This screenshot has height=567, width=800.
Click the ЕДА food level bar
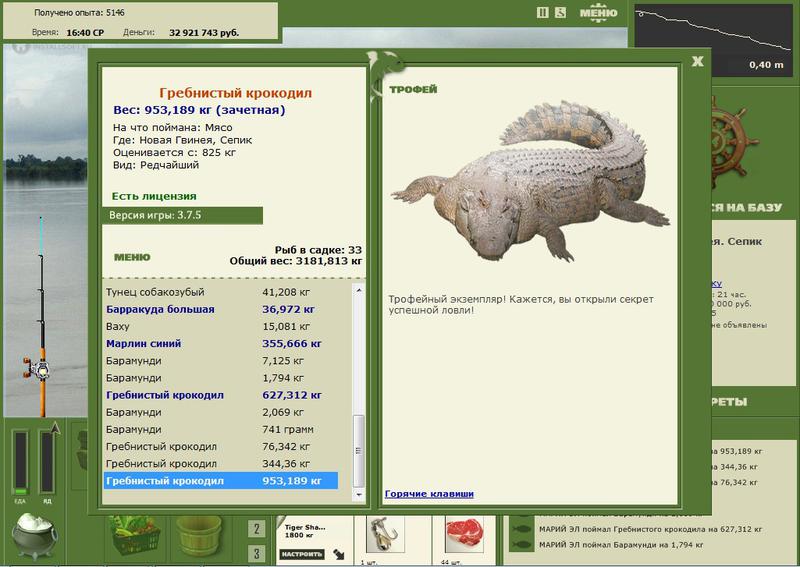click(20, 463)
